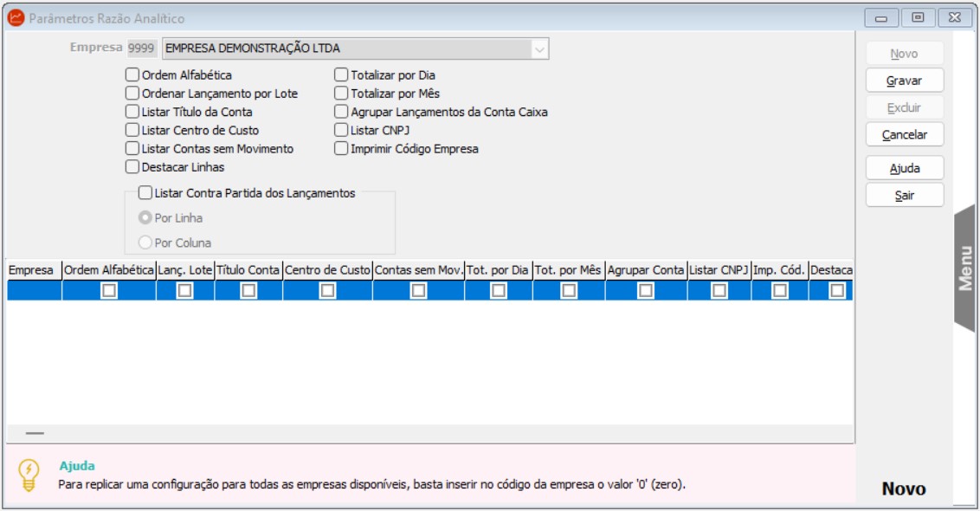This screenshot has height=511, width=980.
Task: Toggle Listar Título da Conta
Action: [132, 112]
